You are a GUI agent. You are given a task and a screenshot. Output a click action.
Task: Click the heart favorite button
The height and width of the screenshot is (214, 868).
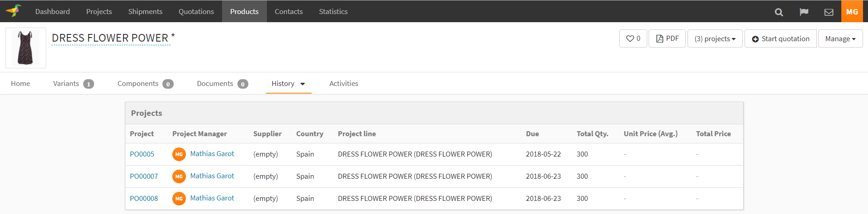(x=633, y=38)
